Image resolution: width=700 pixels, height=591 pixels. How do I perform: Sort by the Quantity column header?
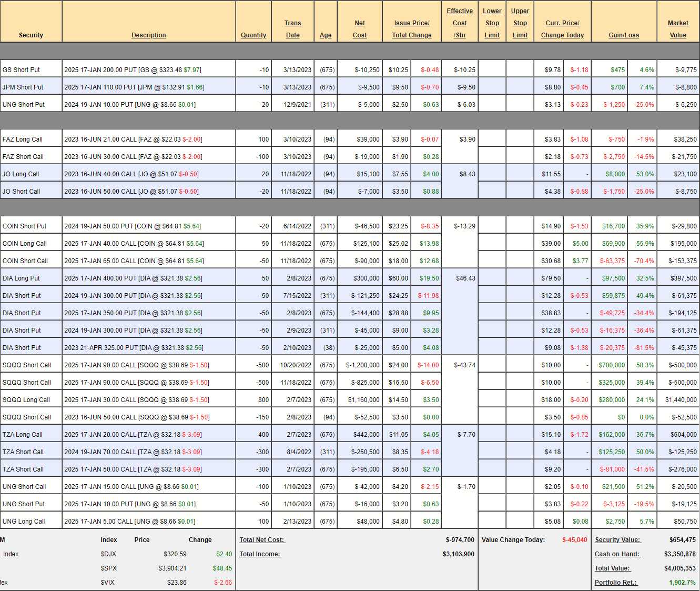coord(253,35)
